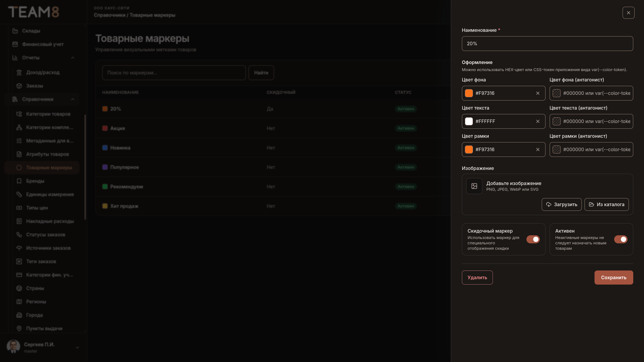Open the Склады sidebar icon
This screenshot has height=362, width=644.
[x=15, y=31]
